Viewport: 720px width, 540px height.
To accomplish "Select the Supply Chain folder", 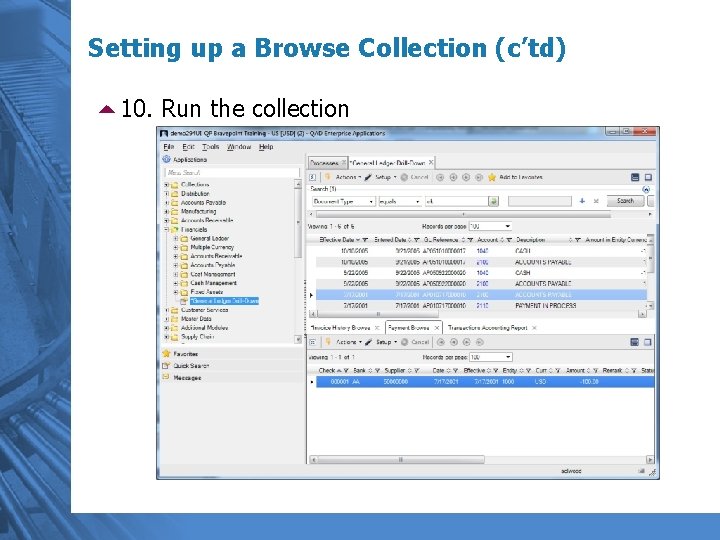I will click(197, 337).
